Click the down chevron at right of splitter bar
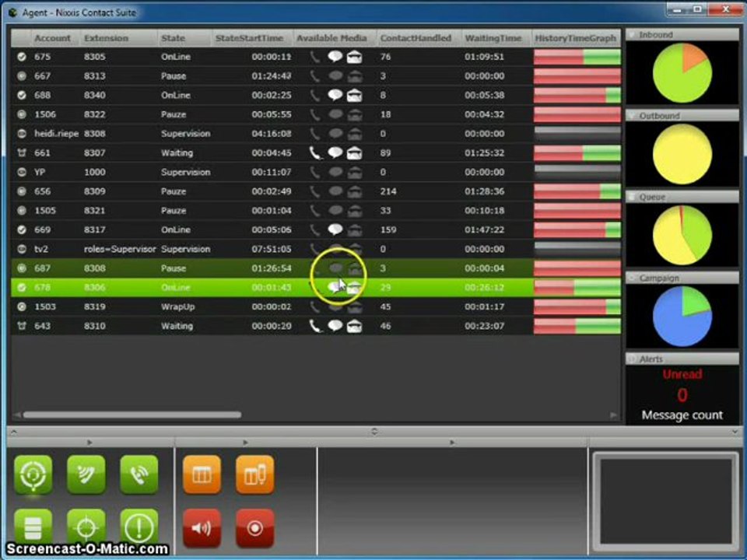Screen dimensions: 747x560 pos(735,432)
